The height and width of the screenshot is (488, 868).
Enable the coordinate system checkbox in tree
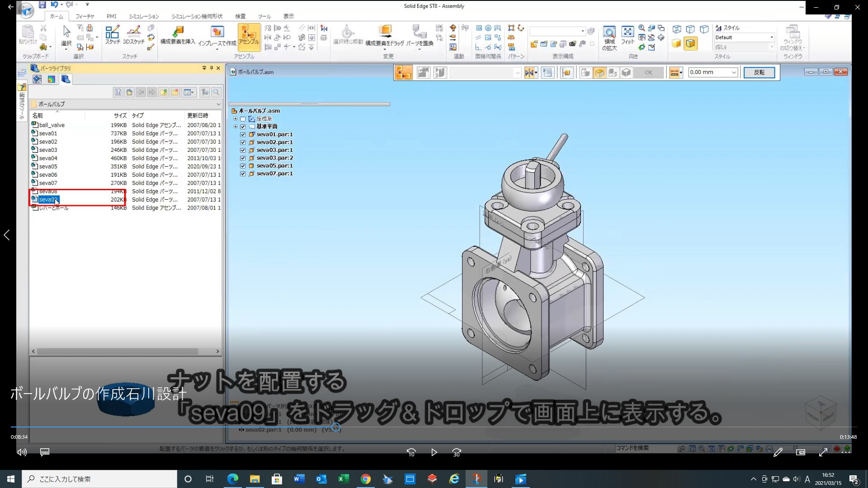click(243, 119)
